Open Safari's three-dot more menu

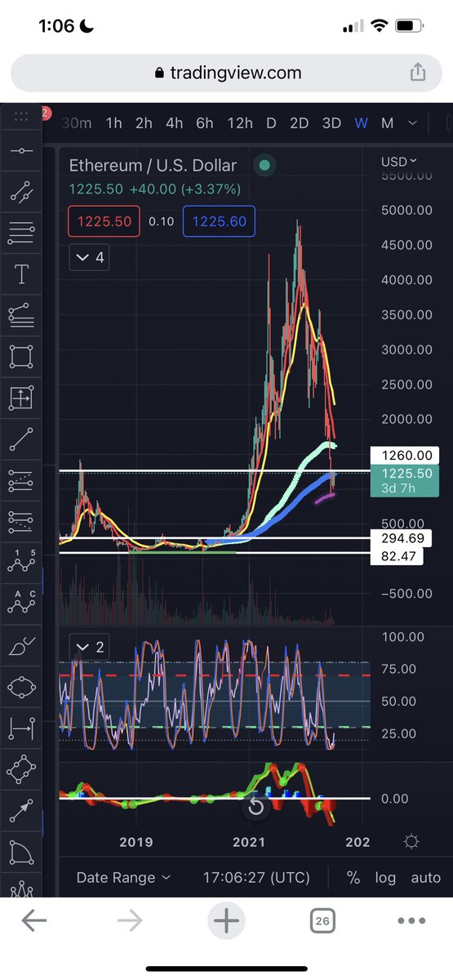[411, 921]
